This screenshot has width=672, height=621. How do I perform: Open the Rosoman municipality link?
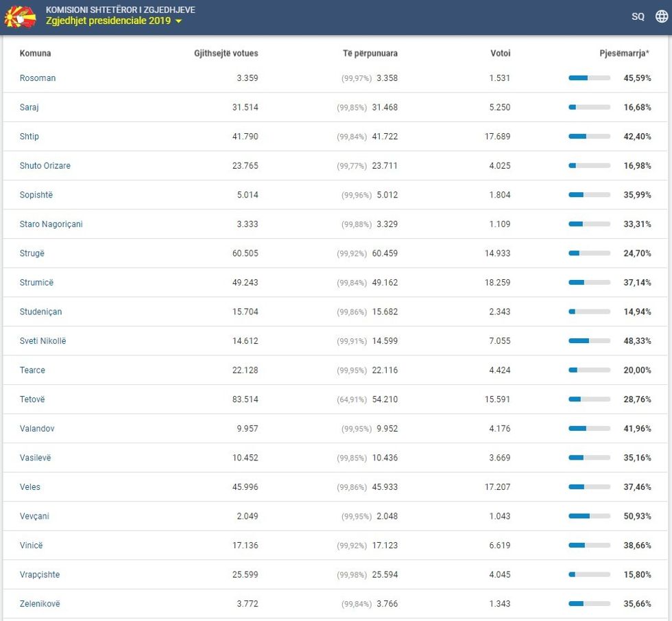[x=38, y=78]
